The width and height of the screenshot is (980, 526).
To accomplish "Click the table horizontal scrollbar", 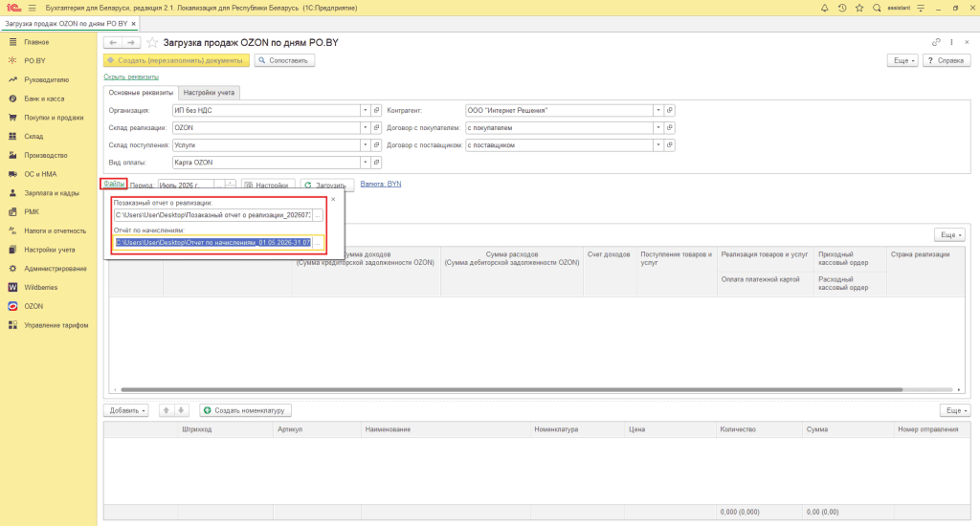I will (511, 390).
